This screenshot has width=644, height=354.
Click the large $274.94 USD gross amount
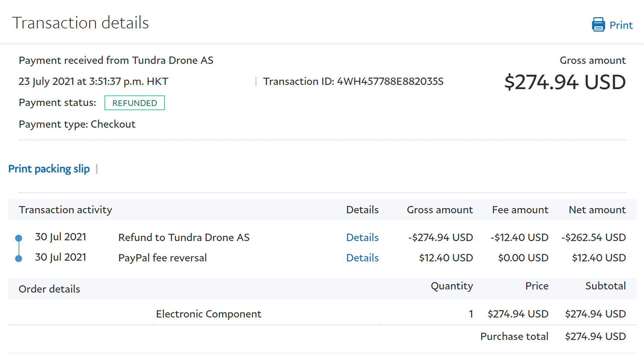(565, 82)
